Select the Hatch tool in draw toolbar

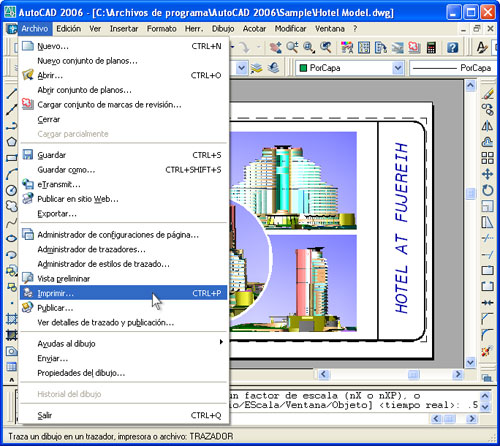pyautogui.click(x=11, y=319)
